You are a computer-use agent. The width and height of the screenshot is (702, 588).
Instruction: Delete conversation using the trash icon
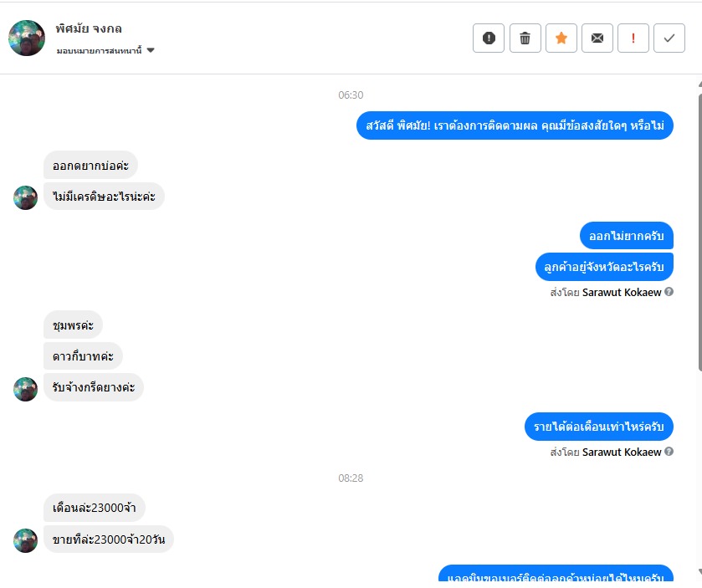(x=525, y=38)
